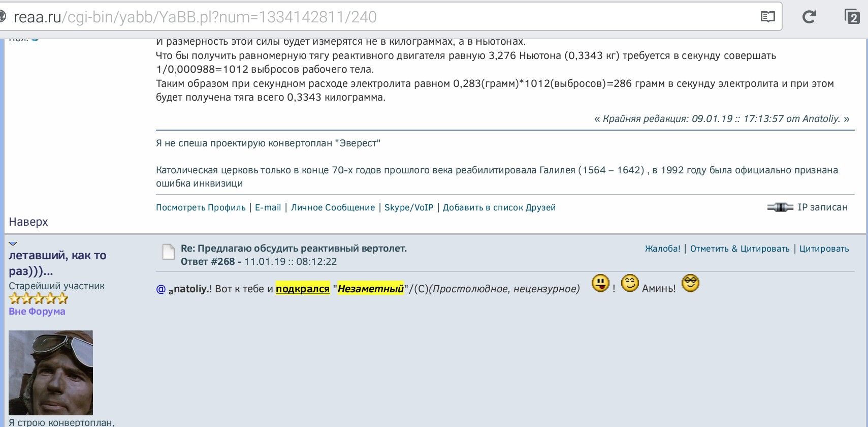Open reader mode from the address bar
The image size is (868, 427).
[x=767, y=17]
